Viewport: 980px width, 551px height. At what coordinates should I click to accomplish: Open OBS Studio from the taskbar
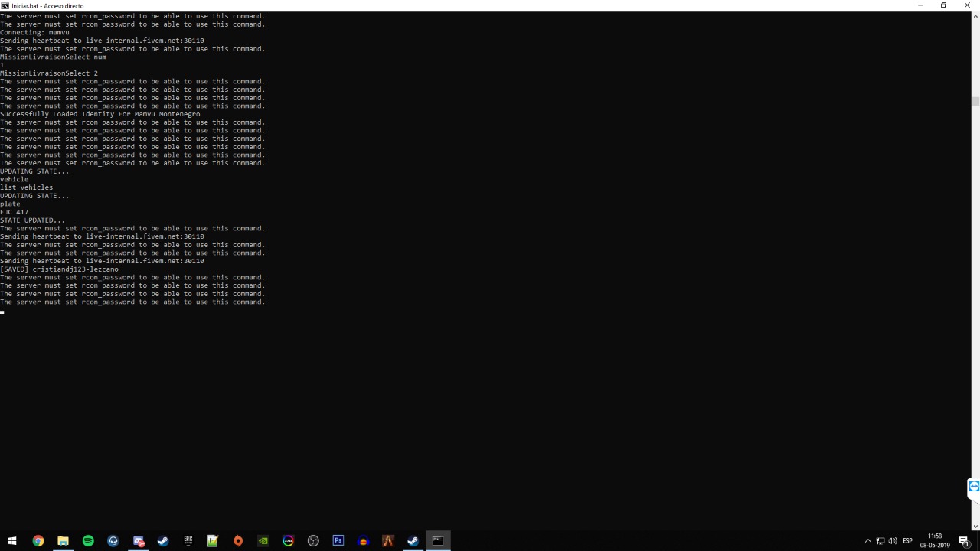(x=313, y=541)
